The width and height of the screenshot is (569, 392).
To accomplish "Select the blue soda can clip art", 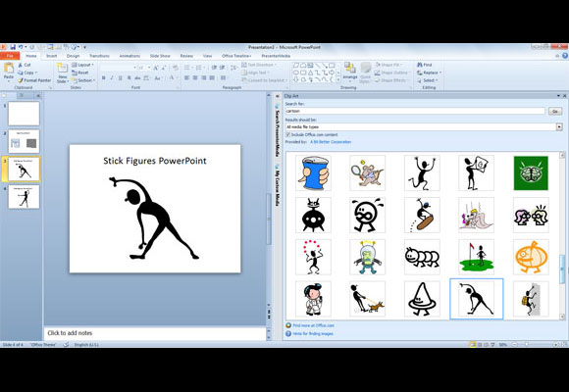I will 313,173.
